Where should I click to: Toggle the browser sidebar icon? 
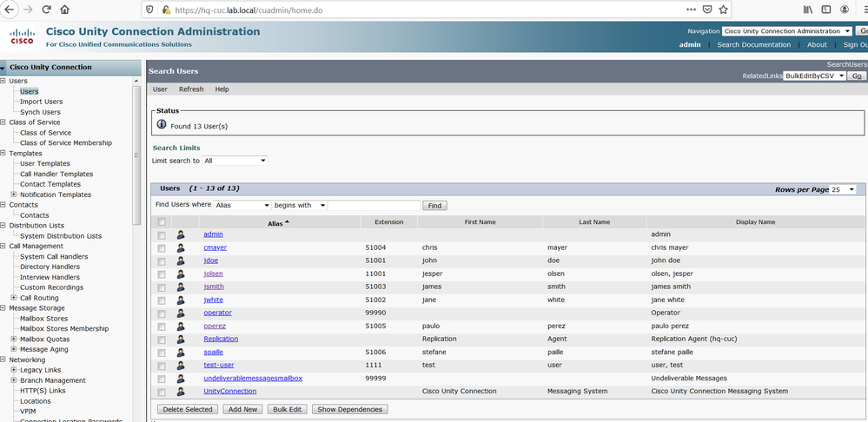coord(826,10)
